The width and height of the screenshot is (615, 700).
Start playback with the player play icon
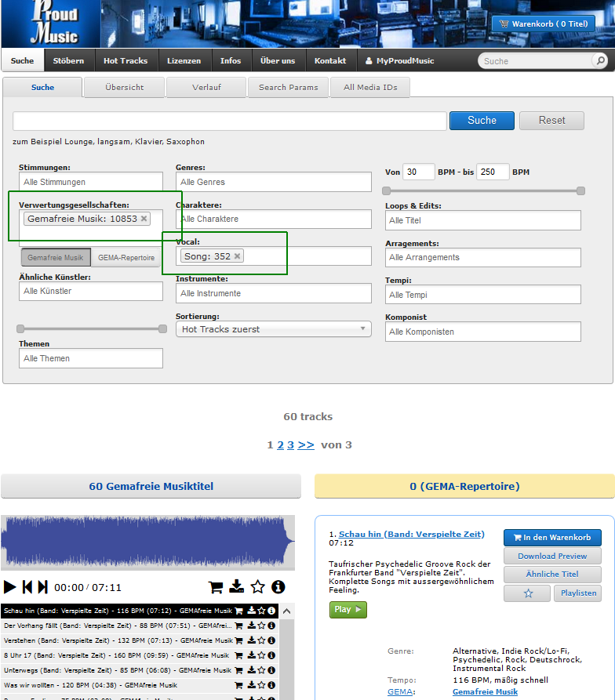point(10,586)
